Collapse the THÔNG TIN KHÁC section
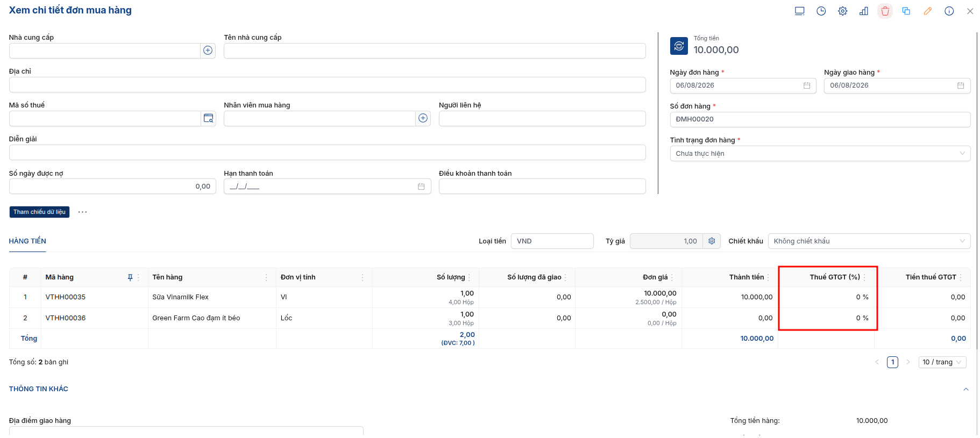Image resolution: width=980 pixels, height=438 pixels. [x=966, y=389]
